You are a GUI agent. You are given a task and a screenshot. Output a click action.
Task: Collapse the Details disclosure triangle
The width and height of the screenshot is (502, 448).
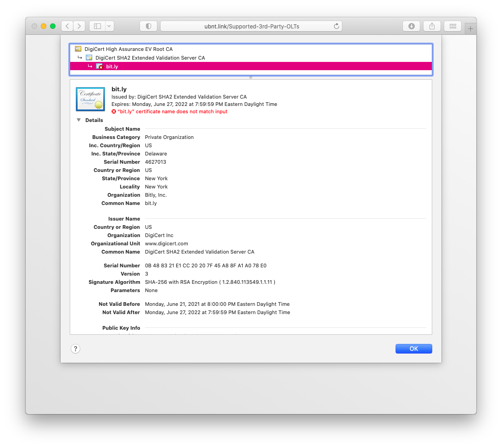78,120
